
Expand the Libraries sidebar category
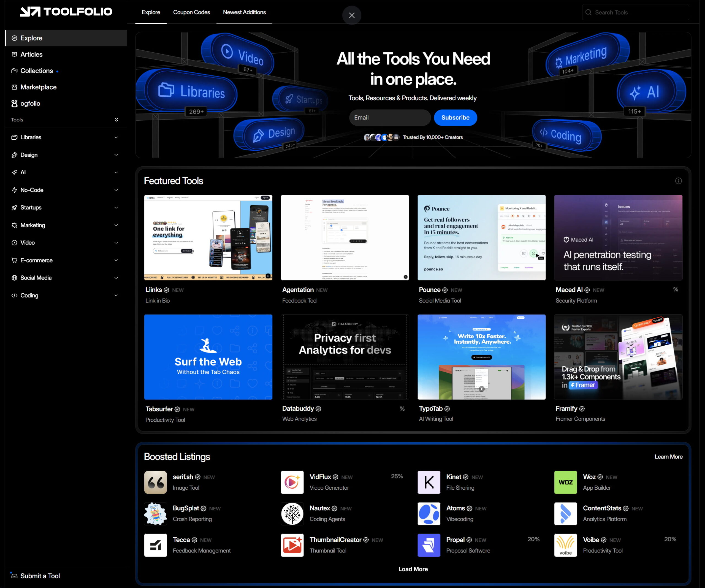pos(116,137)
